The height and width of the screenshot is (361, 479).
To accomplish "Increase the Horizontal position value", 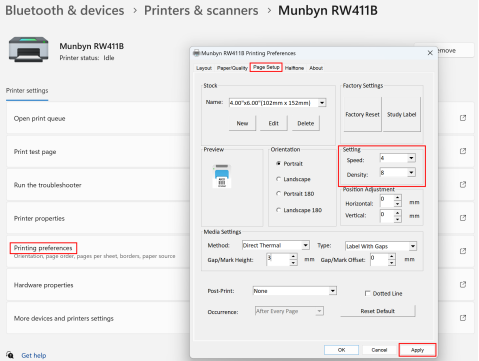I will (397, 197).
